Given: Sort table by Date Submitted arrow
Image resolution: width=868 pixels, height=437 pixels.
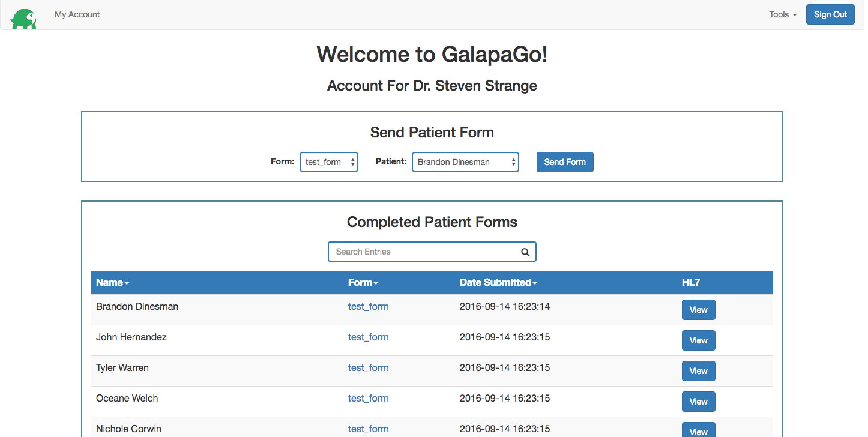Looking at the screenshot, I should coord(534,282).
